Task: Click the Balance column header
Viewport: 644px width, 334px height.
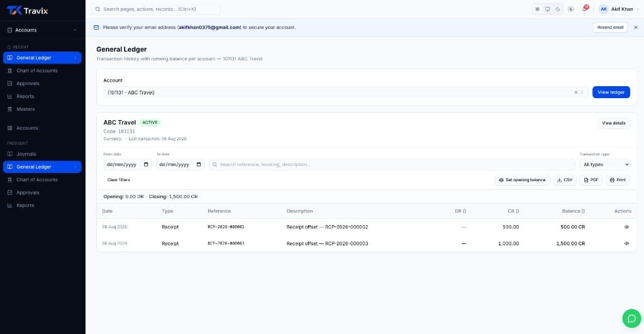Action: (573, 211)
